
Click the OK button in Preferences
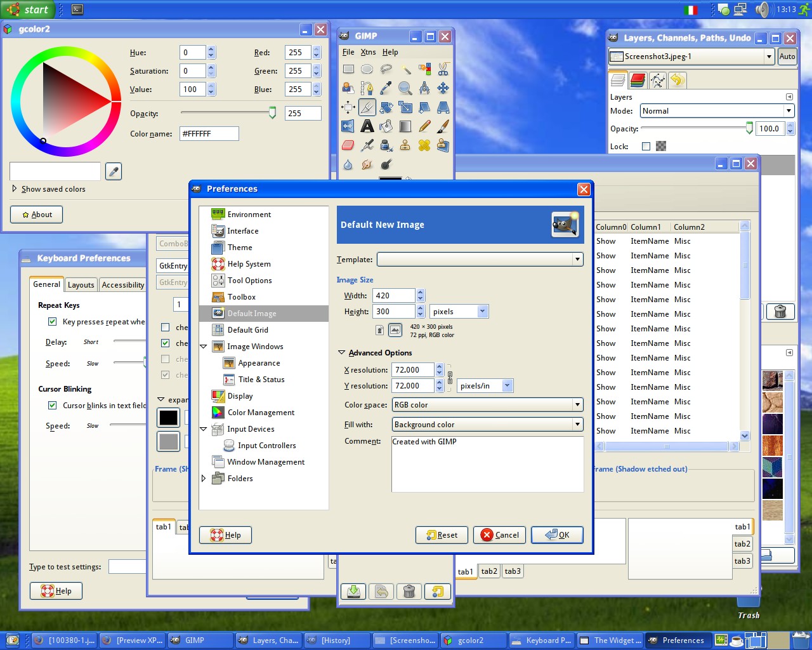point(557,535)
